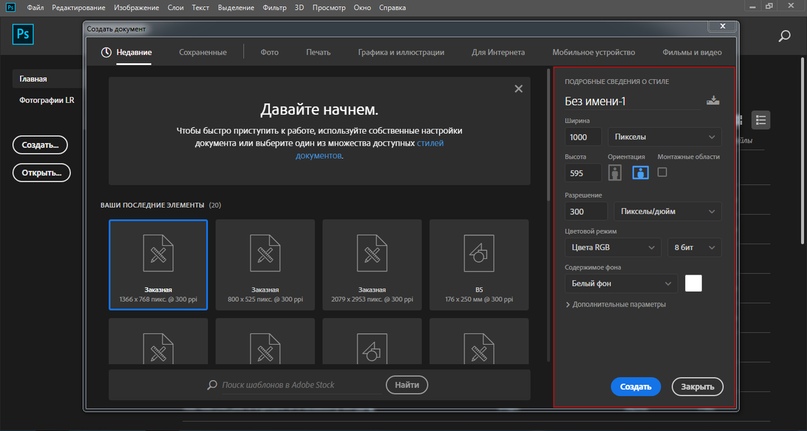Select Главная in the left sidebar
Viewport: 807px width, 431px height.
coord(46,79)
